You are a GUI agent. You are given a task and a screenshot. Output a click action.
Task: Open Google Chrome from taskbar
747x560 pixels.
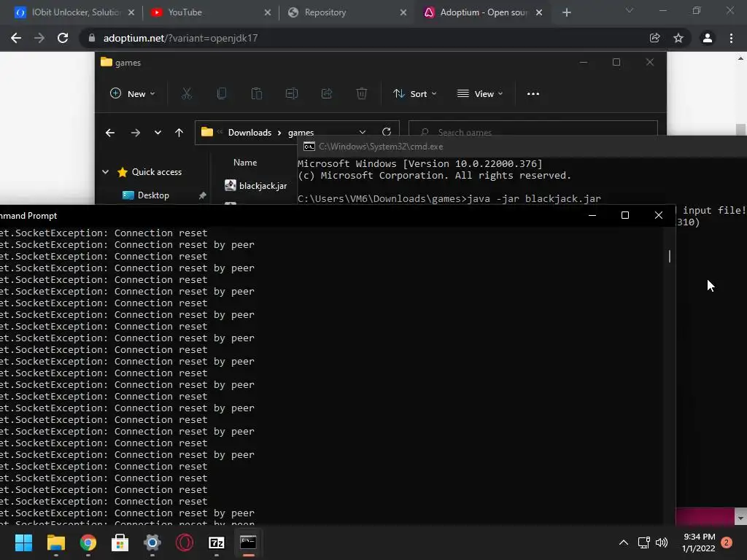tap(88, 542)
